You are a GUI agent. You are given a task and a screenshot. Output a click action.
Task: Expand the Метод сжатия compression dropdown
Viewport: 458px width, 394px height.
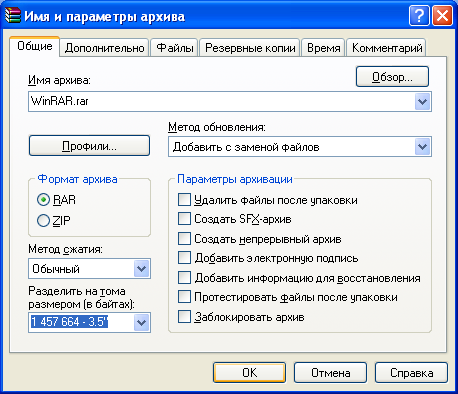point(142,268)
